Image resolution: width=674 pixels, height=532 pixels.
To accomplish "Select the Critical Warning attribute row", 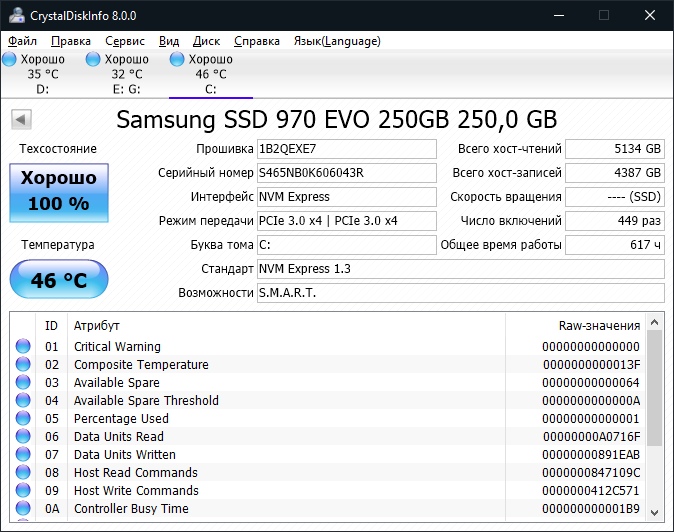I will 328,346.
